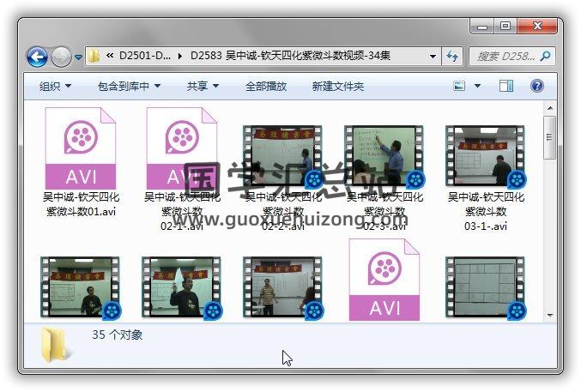Click the D2501-D... breadcrumb segment
Image resolution: width=581 pixels, height=392 pixels.
click(x=145, y=56)
